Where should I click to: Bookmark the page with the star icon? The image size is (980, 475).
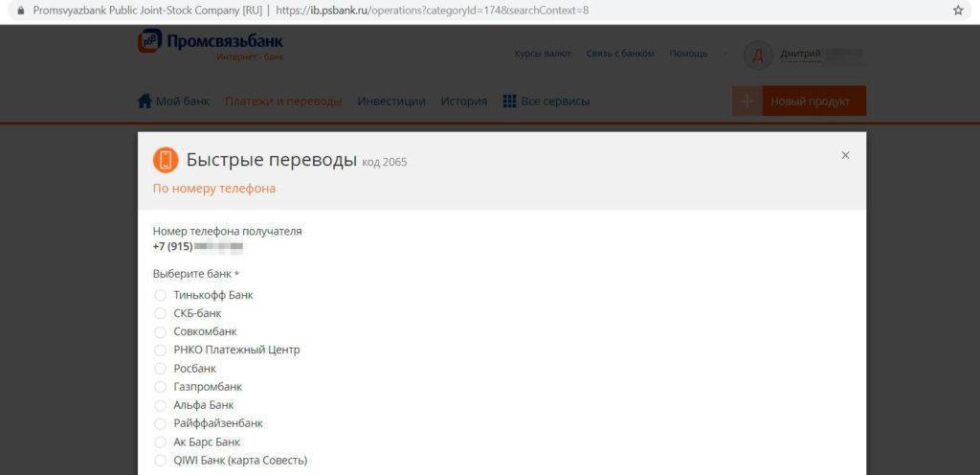tap(958, 11)
